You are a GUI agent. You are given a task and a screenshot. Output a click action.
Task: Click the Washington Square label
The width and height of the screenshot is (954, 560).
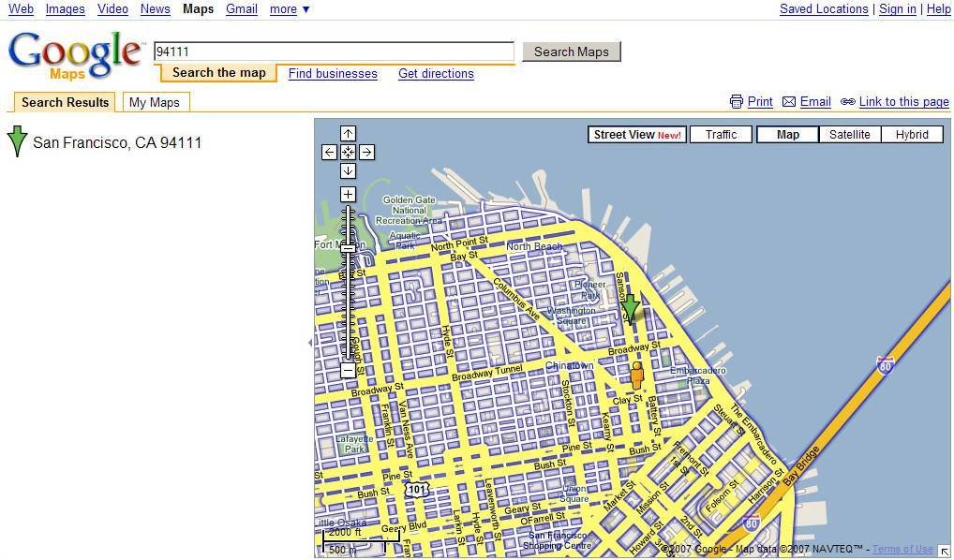(x=571, y=316)
